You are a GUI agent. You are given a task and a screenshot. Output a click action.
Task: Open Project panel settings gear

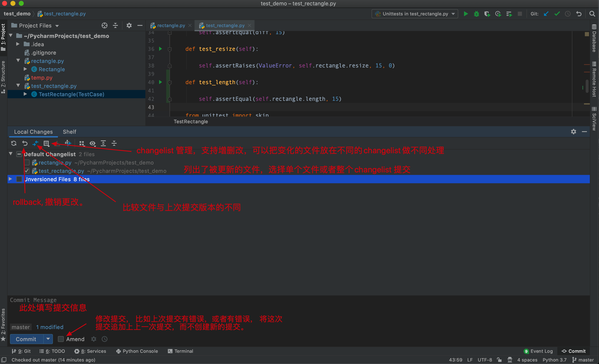129,26
